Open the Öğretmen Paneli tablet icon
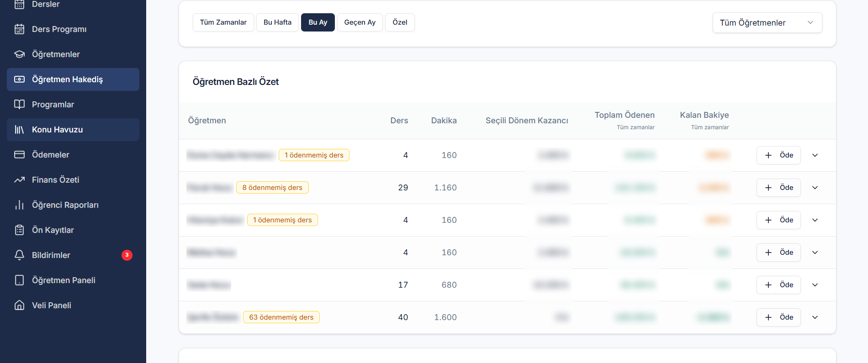Viewport: 868px width, 363px height. 19,280
